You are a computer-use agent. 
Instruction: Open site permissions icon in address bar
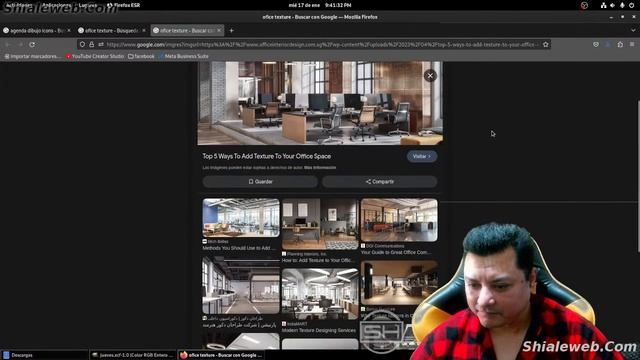point(100,44)
